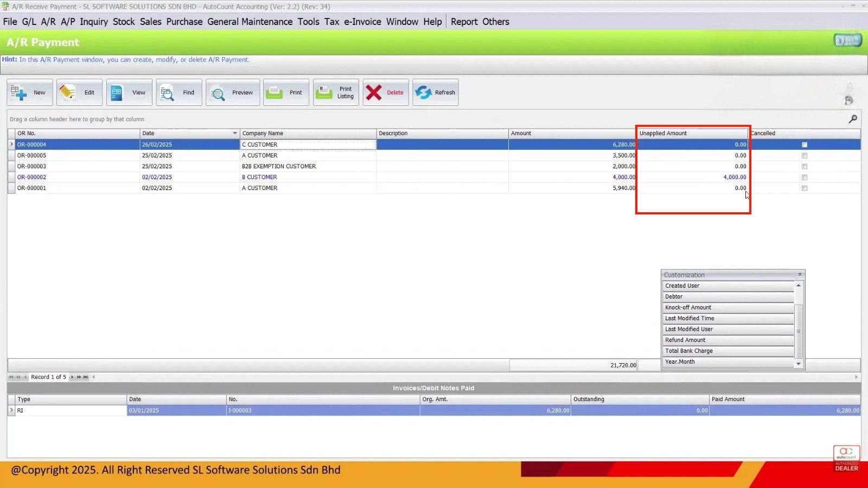Screen dimensions: 868x488
Task: Open the G/L menu
Action: (29, 22)
